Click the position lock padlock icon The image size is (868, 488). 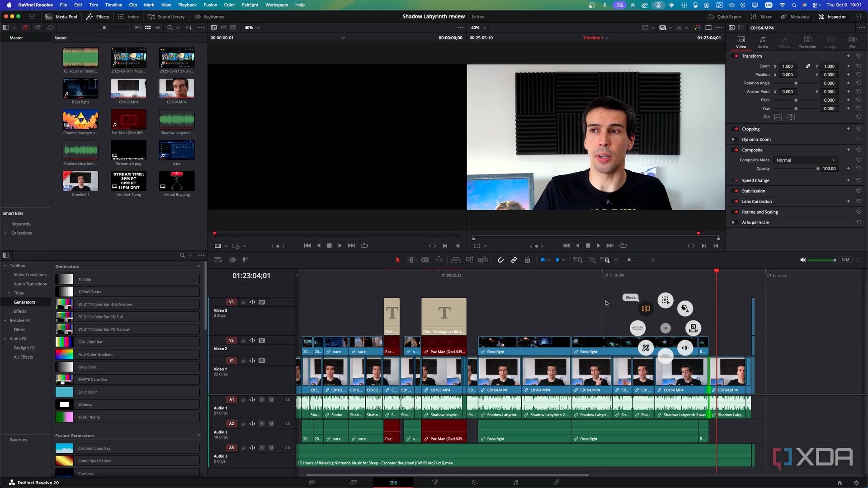click(527, 260)
